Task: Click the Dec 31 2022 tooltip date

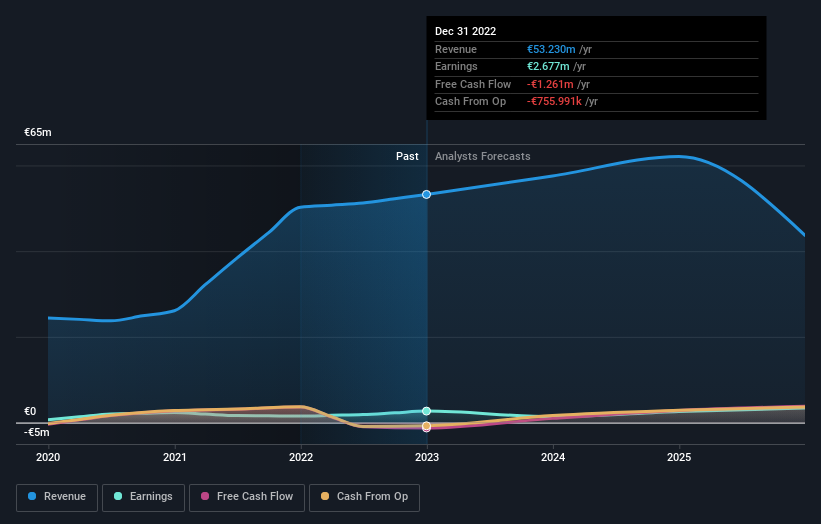Action: [x=465, y=31]
